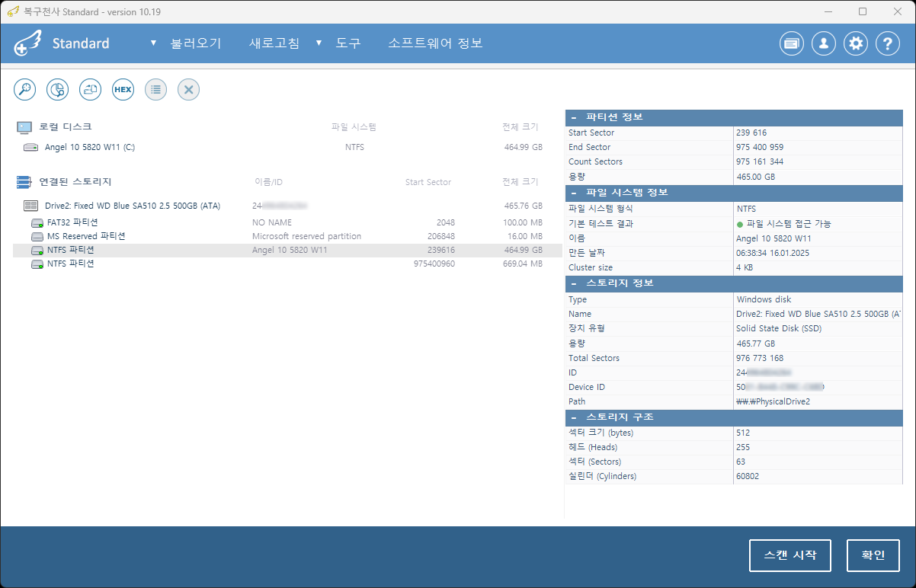Image resolution: width=916 pixels, height=588 pixels.
Task: Click the 로컬 디스크 monitor icon
Action: pyautogui.click(x=24, y=127)
